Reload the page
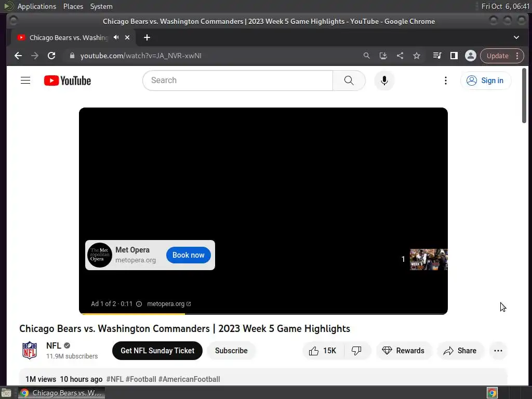This screenshot has width=532, height=399. point(51,56)
